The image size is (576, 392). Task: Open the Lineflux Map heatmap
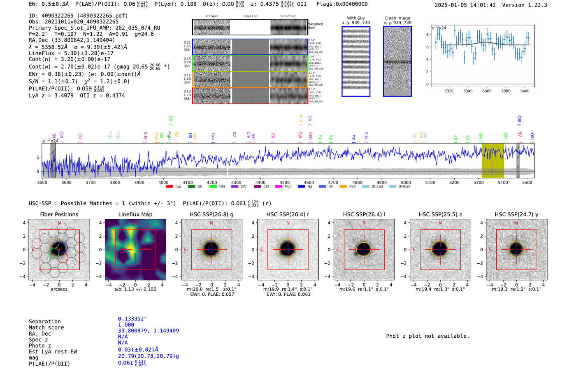[x=135, y=250]
